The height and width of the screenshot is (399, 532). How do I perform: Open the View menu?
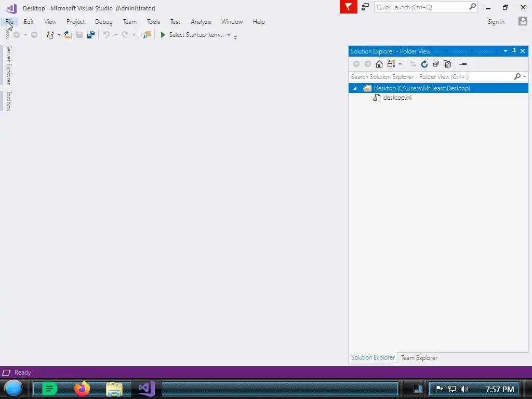pos(50,22)
